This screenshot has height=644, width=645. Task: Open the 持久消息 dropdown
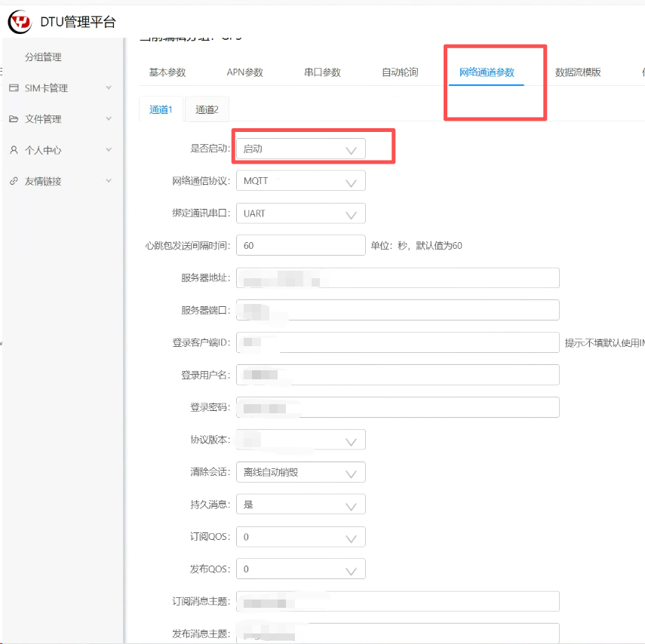(x=300, y=504)
